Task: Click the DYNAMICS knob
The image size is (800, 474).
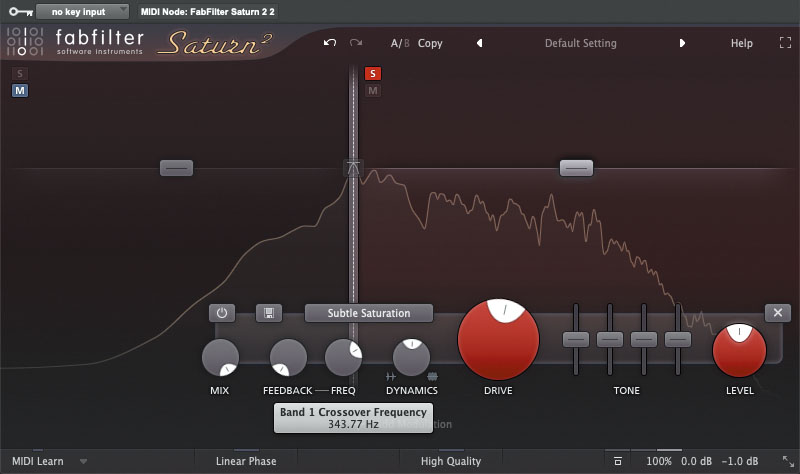Action: (411, 357)
